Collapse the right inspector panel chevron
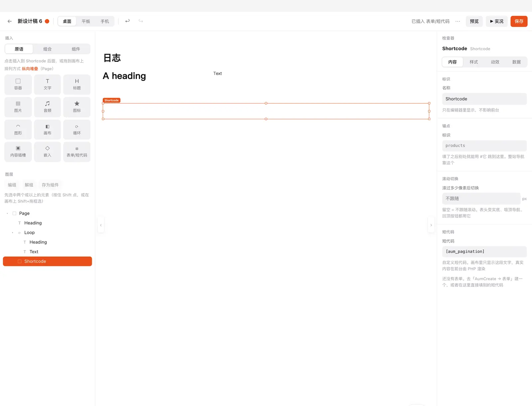The image size is (532, 406). tap(431, 225)
